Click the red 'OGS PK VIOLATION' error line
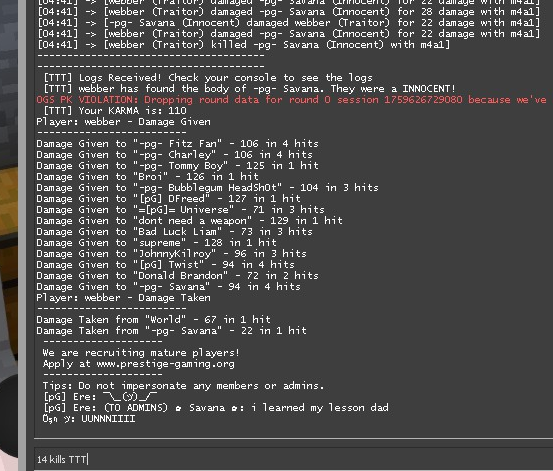 tap(291, 99)
